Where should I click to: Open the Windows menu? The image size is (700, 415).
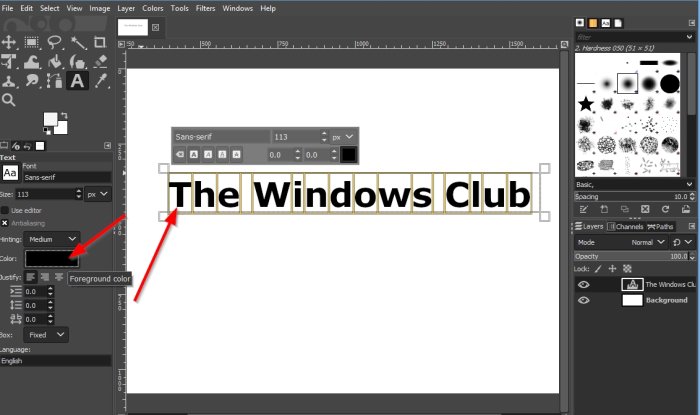[x=238, y=8]
